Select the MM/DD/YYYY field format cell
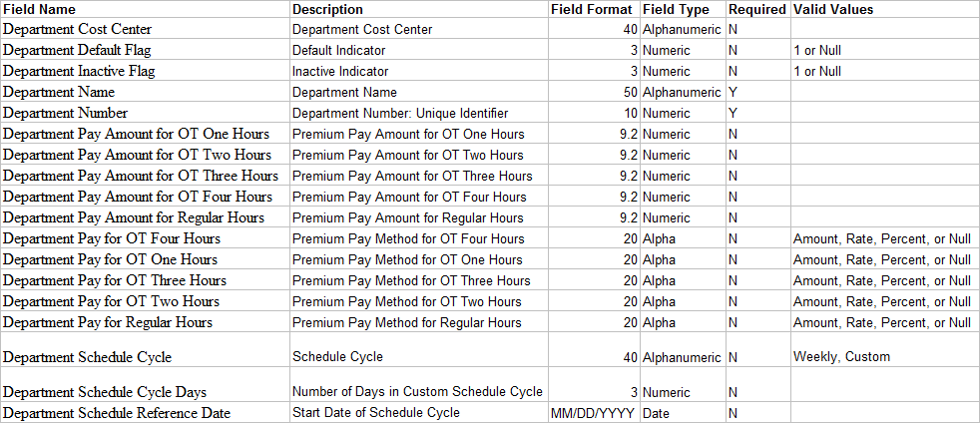Image resolution: width=980 pixels, height=423 pixels. pyautogui.click(x=593, y=413)
